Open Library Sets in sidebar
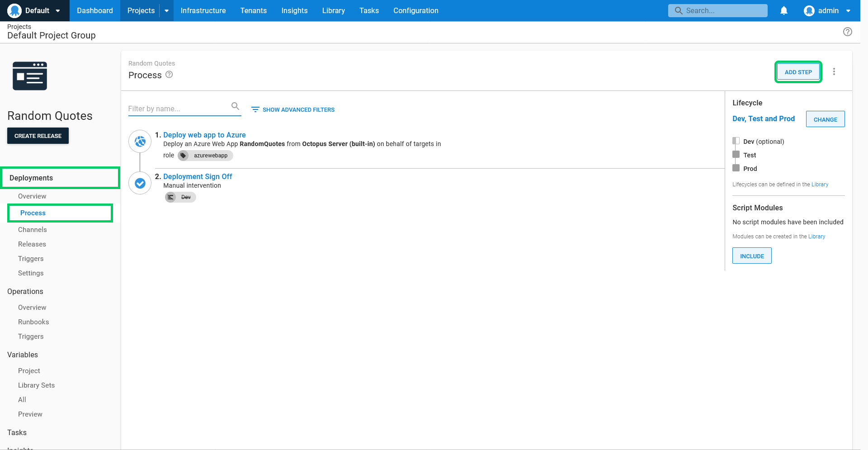Viewport: 868px width, 450px height. [x=36, y=385]
